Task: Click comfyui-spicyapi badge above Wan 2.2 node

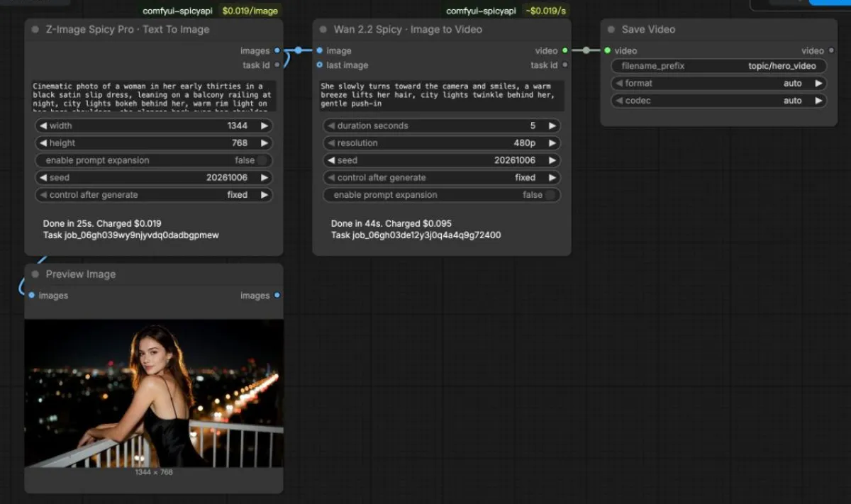Action: pyautogui.click(x=481, y=11)
